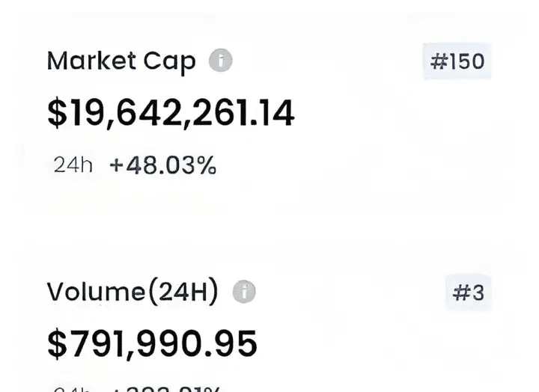539x392 pixels.
Task: Tap the +48.03% market cap change
Action: coord(163,165)
